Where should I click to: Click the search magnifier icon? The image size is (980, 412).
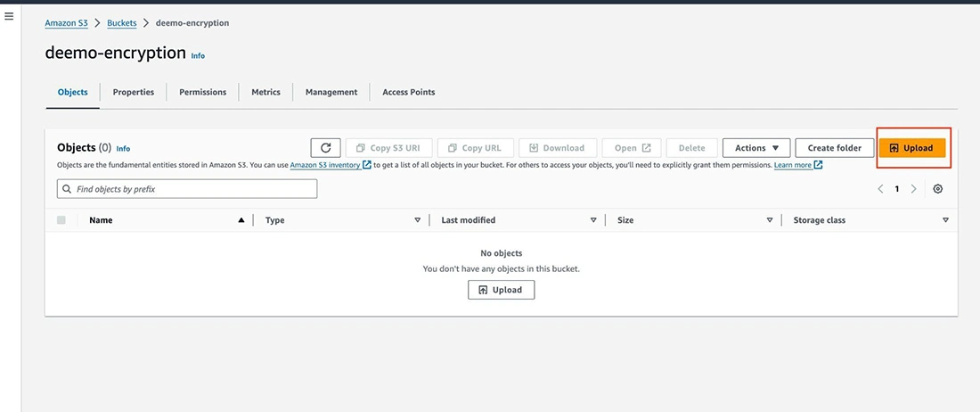[67, 189]
